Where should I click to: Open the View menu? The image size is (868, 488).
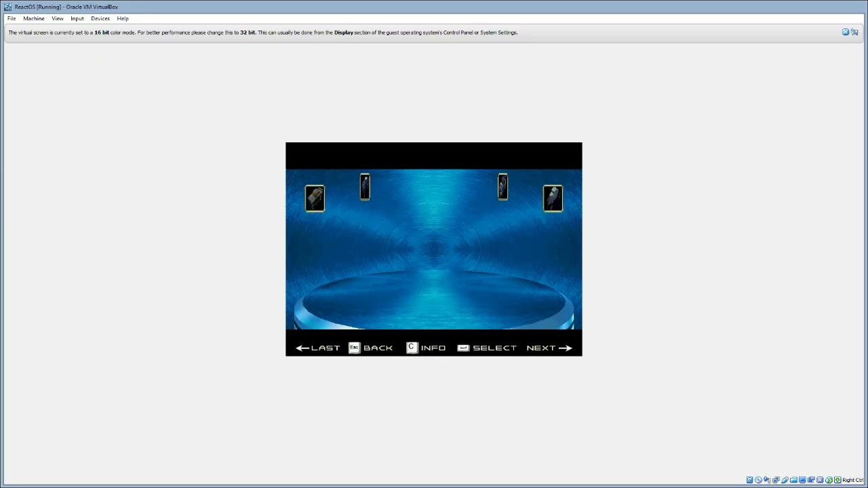pos(58,18)
